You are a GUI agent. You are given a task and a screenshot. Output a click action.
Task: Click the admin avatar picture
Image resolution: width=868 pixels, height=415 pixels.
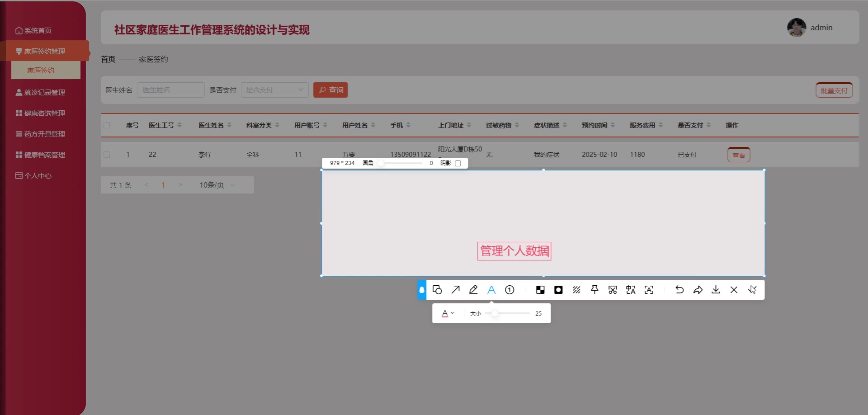coord(797,28)
